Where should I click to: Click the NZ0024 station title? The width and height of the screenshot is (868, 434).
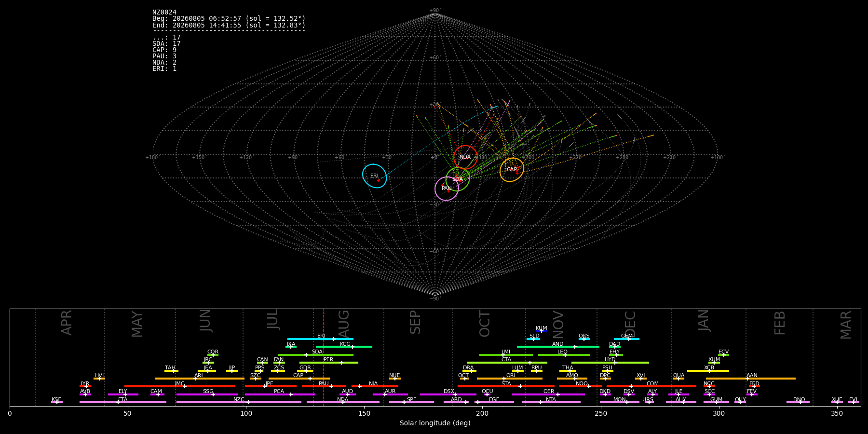[164, 13]
